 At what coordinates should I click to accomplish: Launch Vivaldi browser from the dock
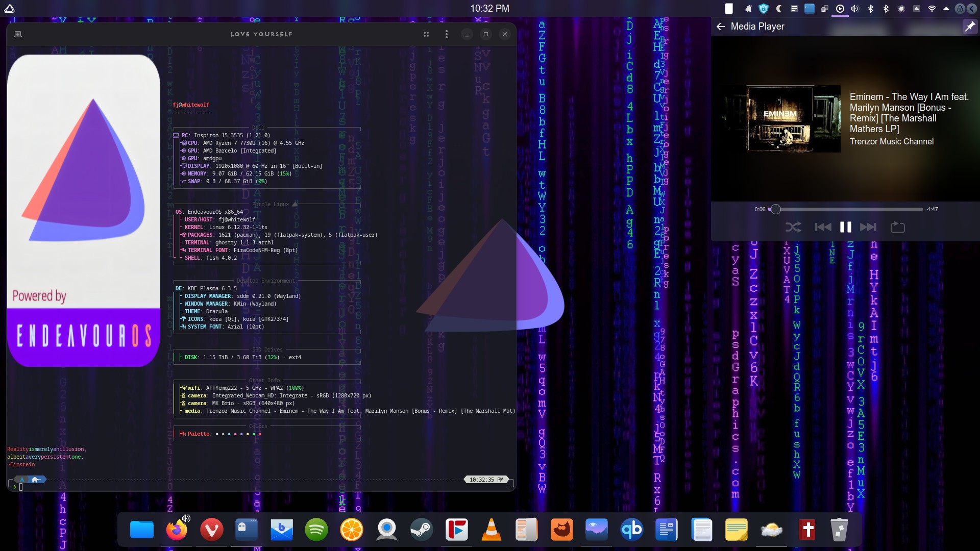(x=211, y=530)
